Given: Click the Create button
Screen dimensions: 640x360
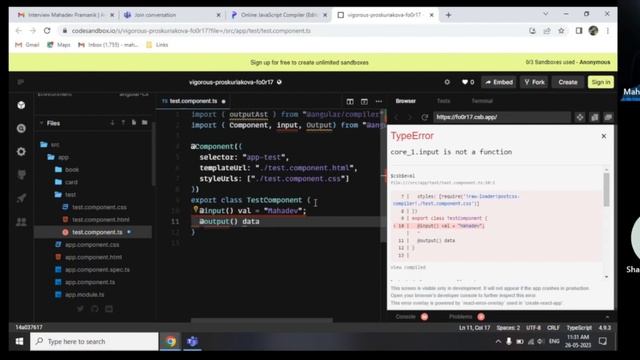Looking at the screenshot, I should tap(568, 82).
